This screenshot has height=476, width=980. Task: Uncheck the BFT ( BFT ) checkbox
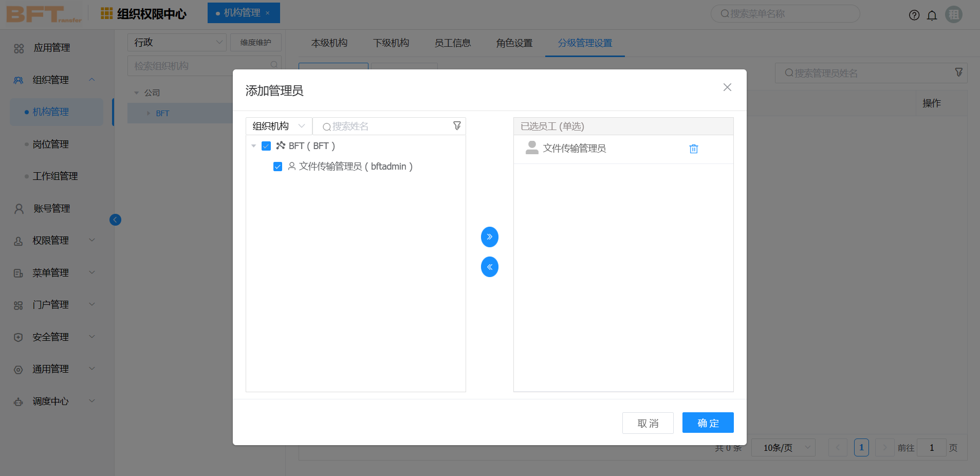coord(266,146)
